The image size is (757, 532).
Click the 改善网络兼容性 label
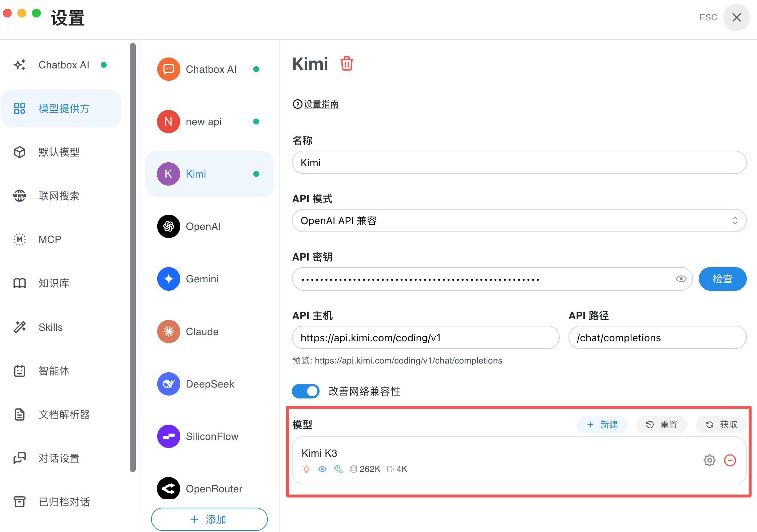click(364, 391)
